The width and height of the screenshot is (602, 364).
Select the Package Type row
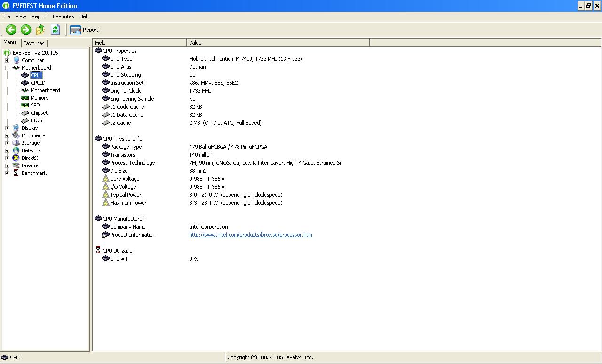click(347, 147)
